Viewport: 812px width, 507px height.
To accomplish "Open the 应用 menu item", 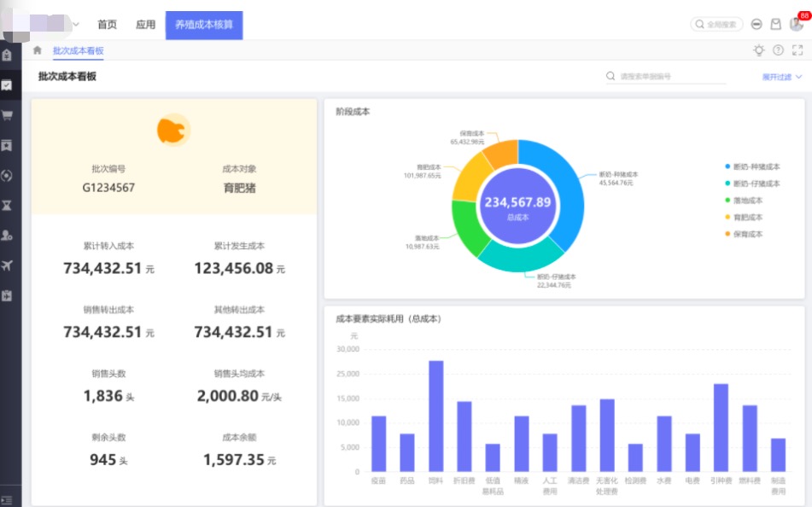I will 145,25.
